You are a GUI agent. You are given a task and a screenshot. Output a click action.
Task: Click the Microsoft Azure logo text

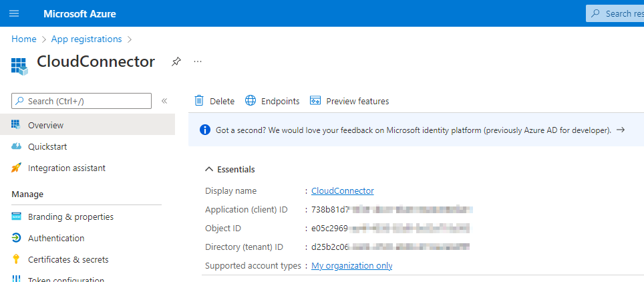(79, 13)
